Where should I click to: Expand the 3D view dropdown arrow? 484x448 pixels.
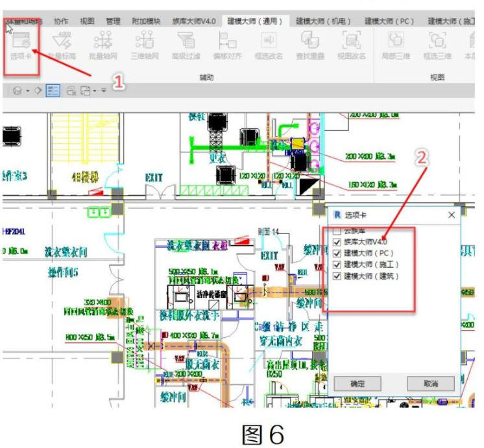[28, 91]
